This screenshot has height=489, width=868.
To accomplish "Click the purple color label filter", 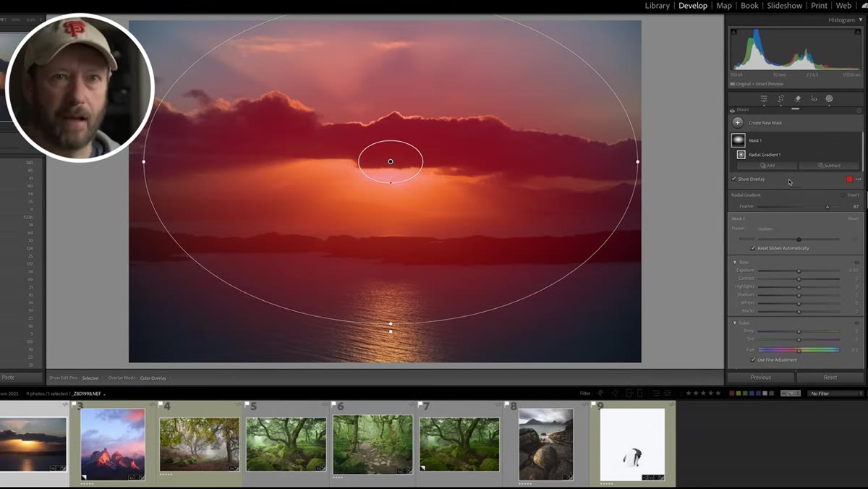I will 757,394.
